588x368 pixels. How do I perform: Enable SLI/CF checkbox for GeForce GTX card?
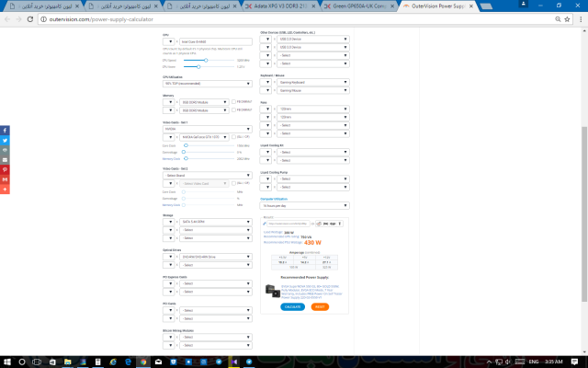pos(233,137)
